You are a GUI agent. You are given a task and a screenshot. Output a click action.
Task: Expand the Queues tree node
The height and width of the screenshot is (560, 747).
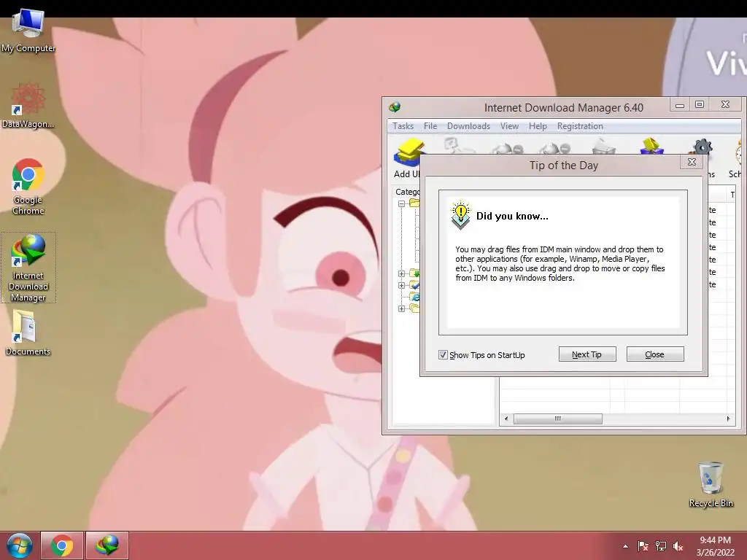point(402,308)
